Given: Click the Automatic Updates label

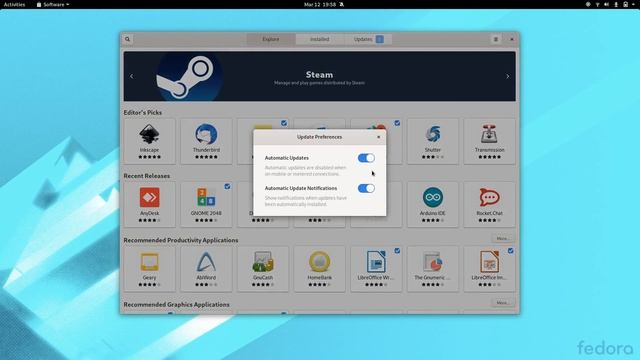Looking at the screenshot, I should 287,158.
